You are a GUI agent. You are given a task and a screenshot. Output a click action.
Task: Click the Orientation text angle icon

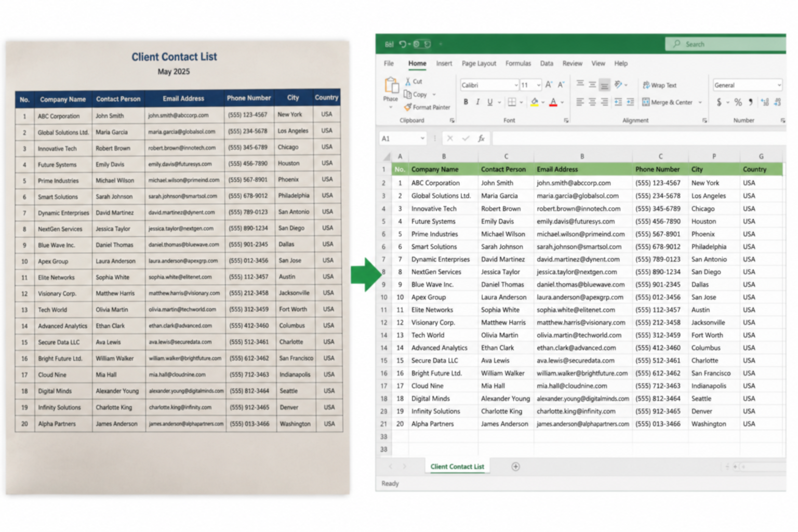click(618, 84)
